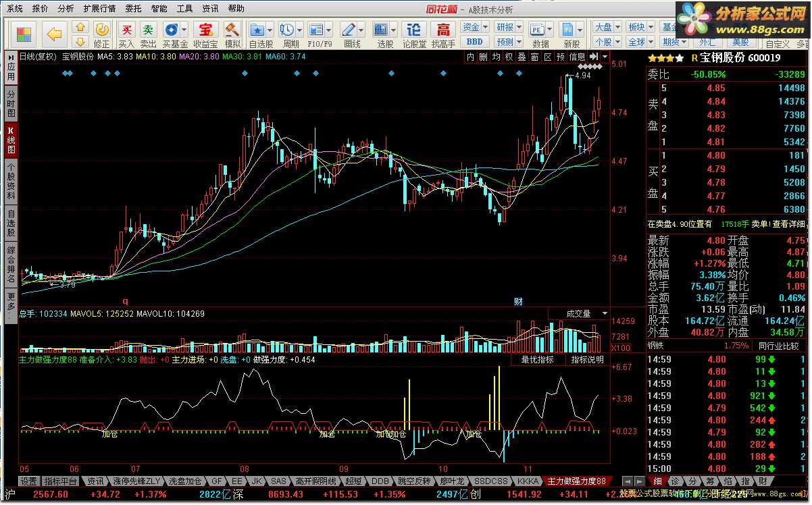The image size is (812, 505).
Task: Click the 宝钢股份 600019 stock title
Action: click(740, 58)
